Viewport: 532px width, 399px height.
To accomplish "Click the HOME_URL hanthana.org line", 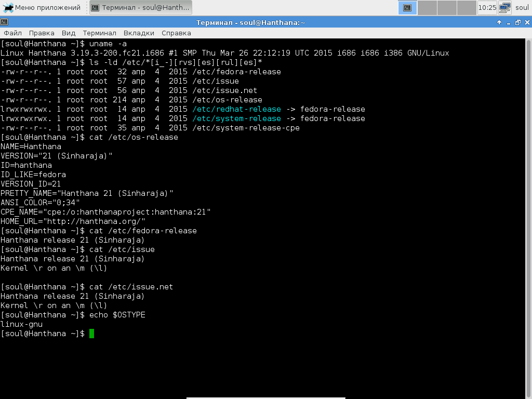I will click(x=73, y=221).
